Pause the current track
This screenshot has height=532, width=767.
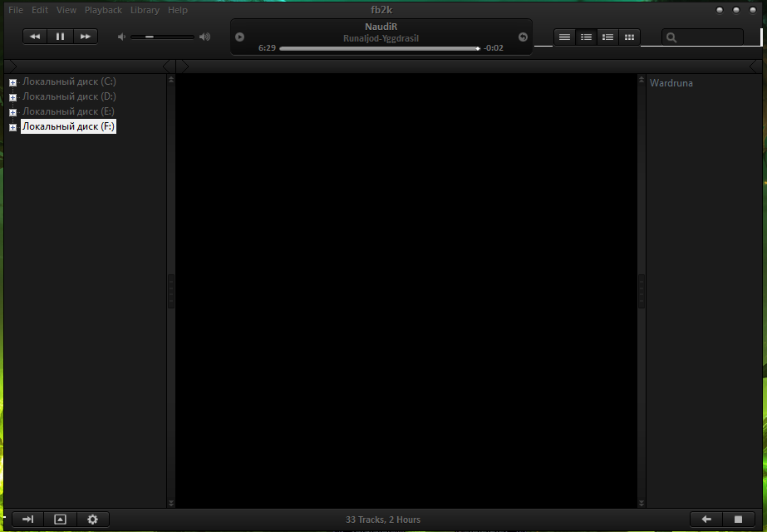tap(60, 37)
